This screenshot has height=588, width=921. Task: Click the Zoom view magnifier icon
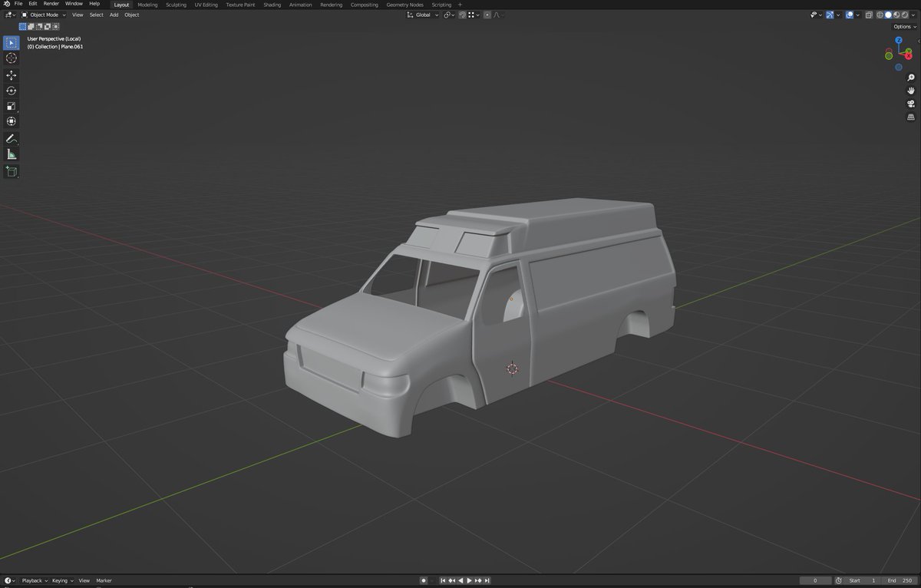pos(911,78)
